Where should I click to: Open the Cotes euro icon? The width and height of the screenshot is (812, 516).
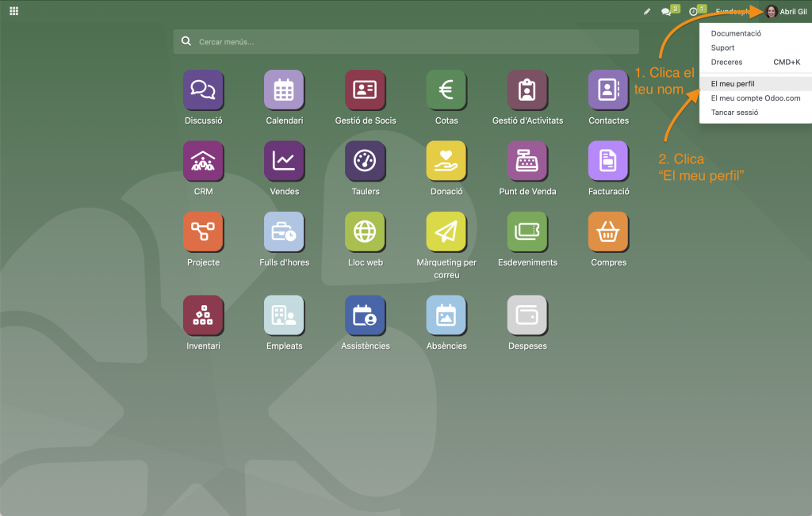point(446,90)
